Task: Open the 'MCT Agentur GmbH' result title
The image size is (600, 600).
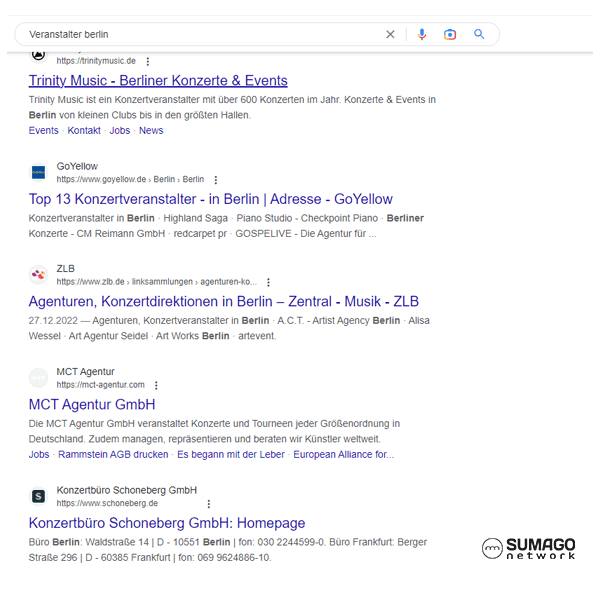Action: point(92,404)
